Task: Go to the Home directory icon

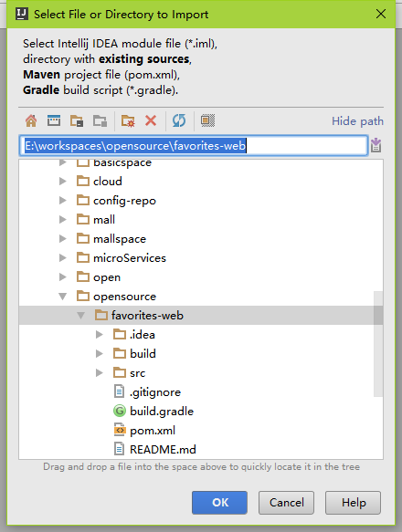Action: pyautogui.click(x=31, y=120)
